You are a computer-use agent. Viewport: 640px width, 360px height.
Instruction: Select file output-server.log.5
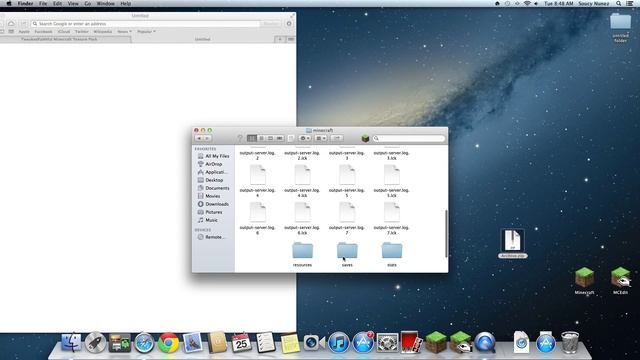click(347, 181)
